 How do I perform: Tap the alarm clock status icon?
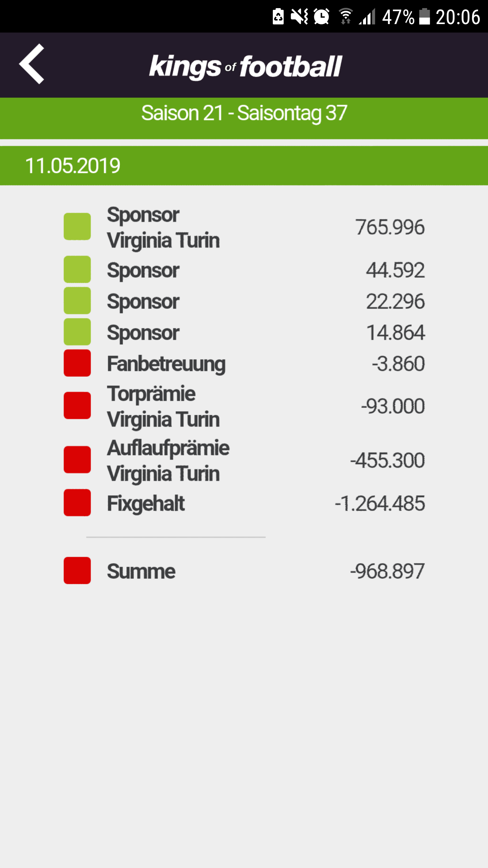[321, 17]
